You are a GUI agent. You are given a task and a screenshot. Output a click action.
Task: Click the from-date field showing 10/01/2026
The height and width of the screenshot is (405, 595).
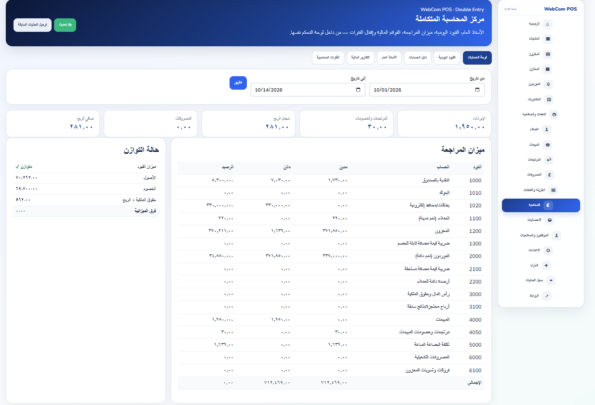click(x=427, y=90)
